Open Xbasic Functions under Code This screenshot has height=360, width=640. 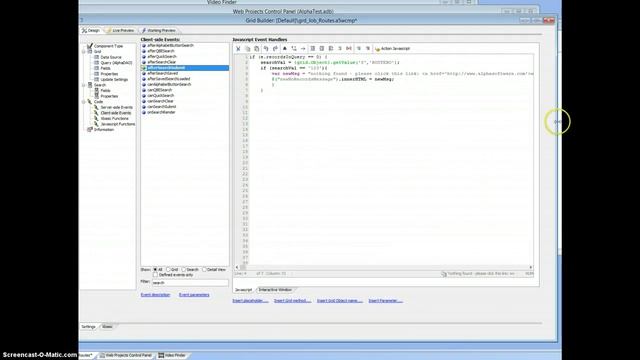pos(114,118)
